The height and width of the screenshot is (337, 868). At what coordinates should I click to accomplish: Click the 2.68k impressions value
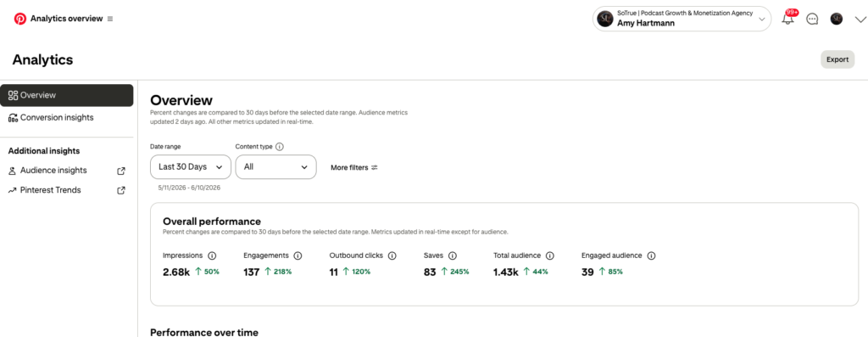point(176,272)
